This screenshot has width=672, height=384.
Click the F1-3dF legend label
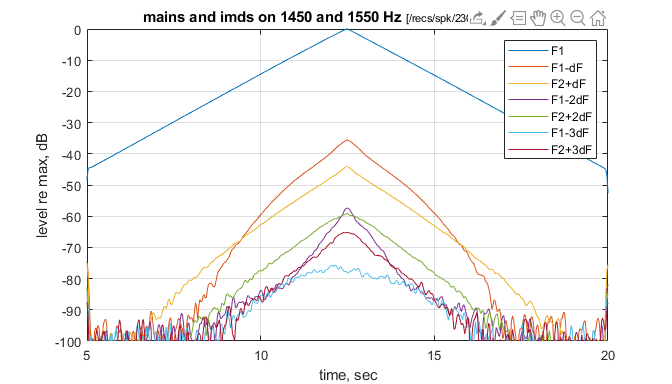point(570,133)
